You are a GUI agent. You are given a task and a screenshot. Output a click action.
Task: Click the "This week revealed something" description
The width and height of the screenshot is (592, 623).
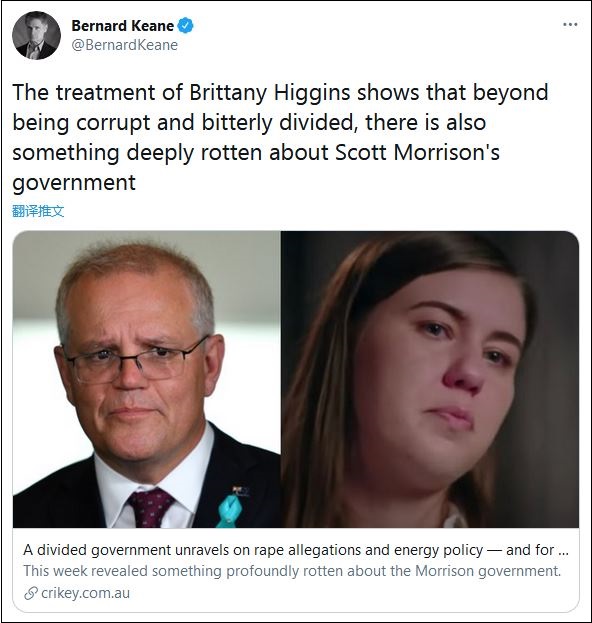292,571
